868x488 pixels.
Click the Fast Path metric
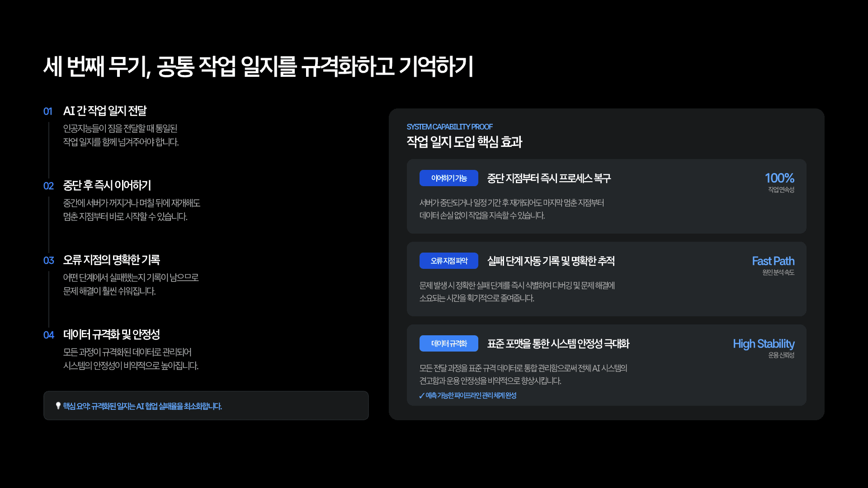(773, 261)
